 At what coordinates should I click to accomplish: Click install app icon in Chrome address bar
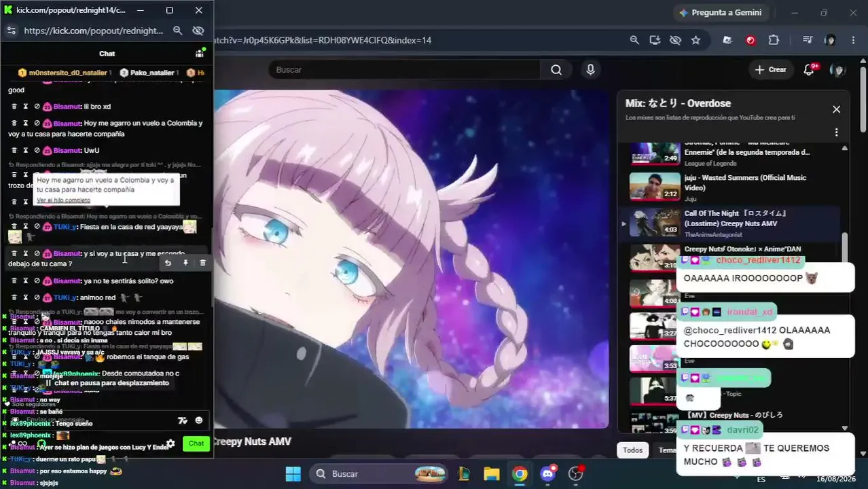pos(655,40)
